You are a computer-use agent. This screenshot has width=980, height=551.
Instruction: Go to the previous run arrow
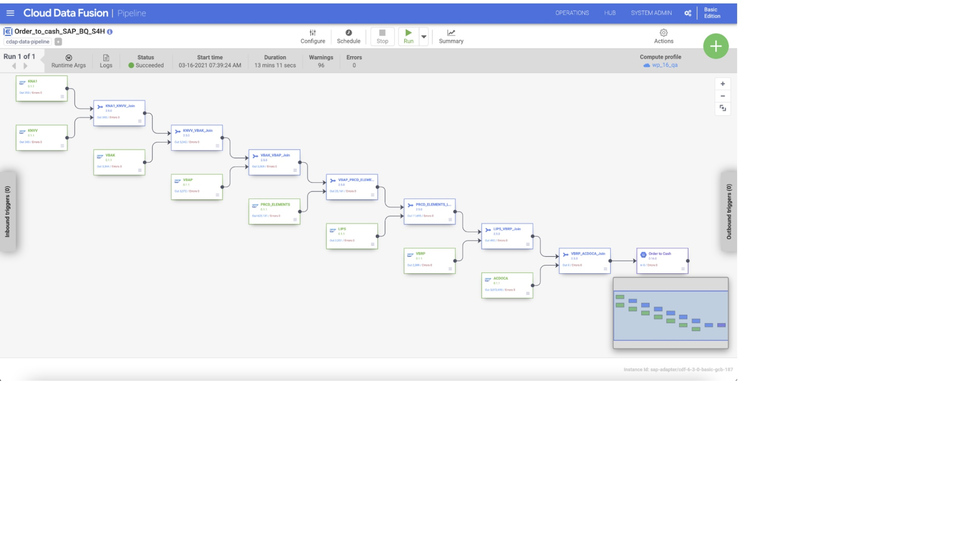click(x=14, y=66)
